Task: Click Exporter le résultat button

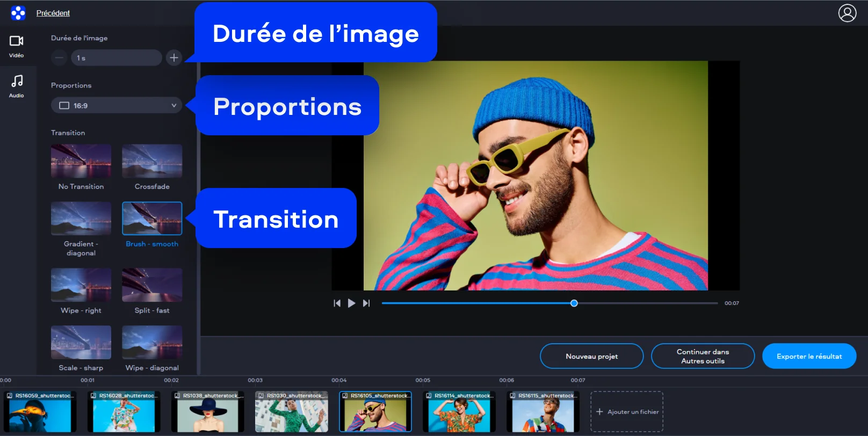Action: (809, 356)
